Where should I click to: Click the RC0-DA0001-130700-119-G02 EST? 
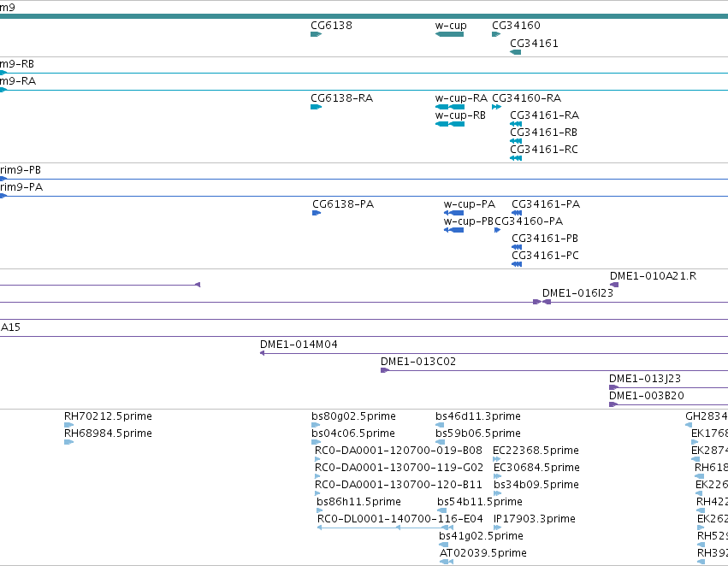coord(317,477)
